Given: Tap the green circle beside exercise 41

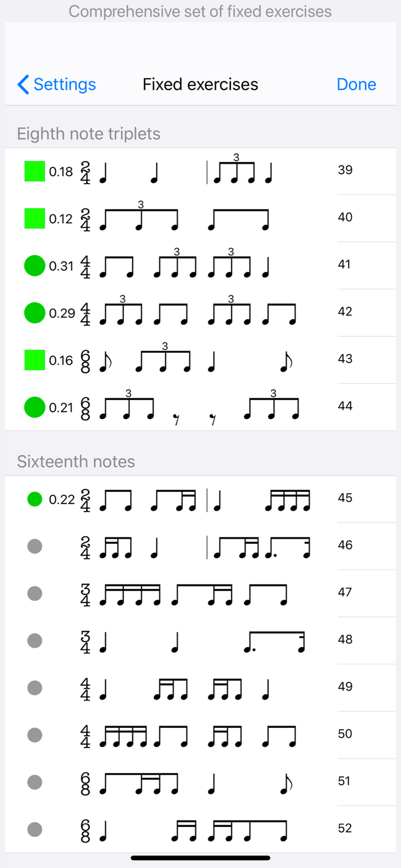Looking at the screenshot, I should coord(34,265).
